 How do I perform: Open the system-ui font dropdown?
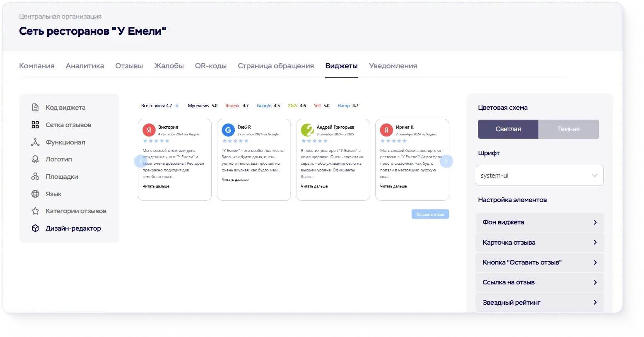coord(540,176)
